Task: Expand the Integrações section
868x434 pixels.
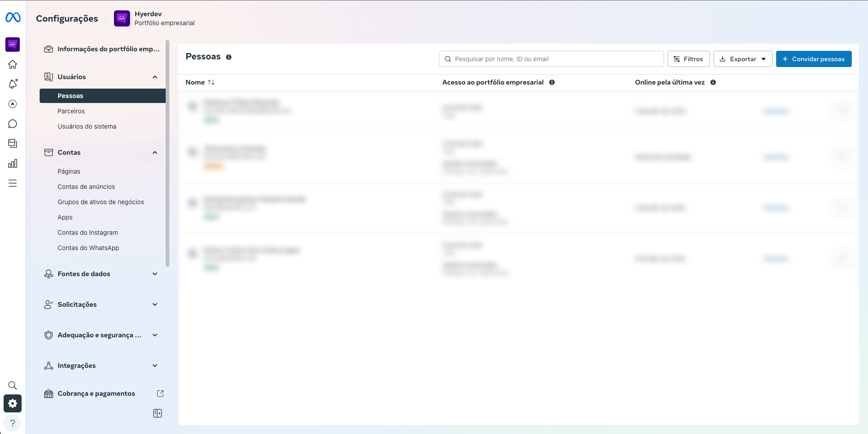Action: point(155,366)
